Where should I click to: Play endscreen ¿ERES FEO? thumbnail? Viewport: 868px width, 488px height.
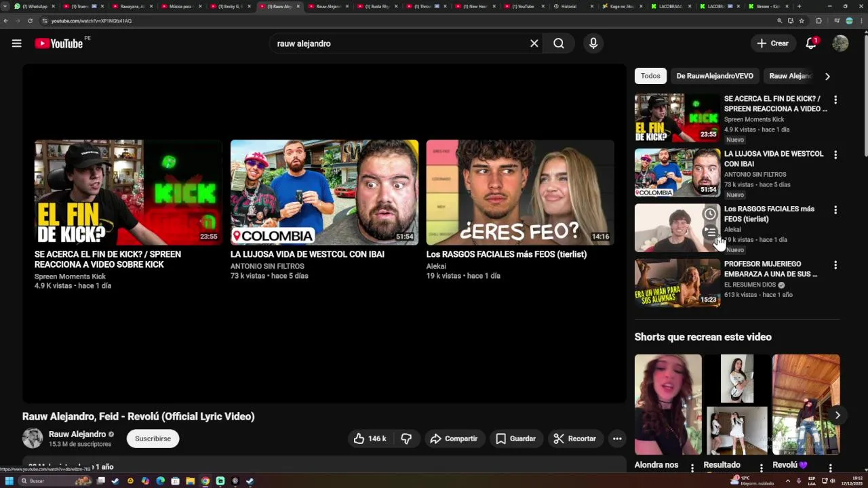point(520,192)
